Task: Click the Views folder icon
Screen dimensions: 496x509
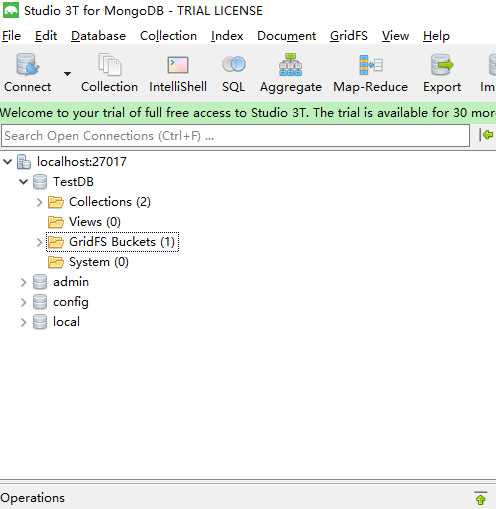Action: click(56, 222)
